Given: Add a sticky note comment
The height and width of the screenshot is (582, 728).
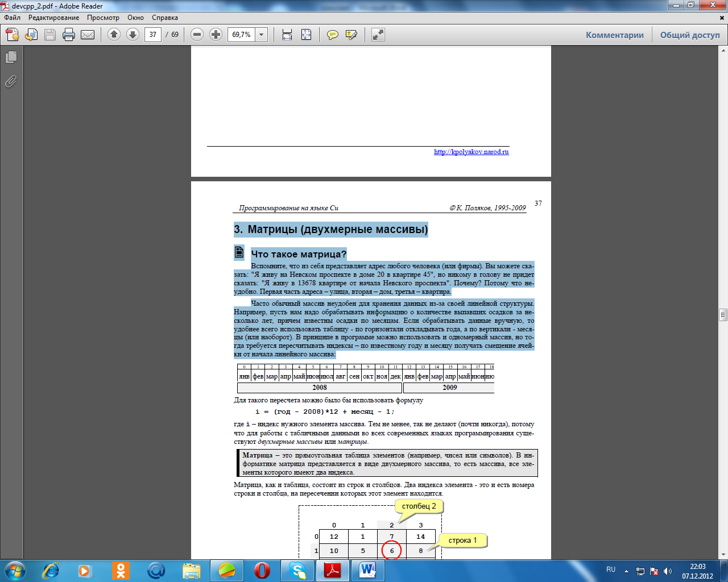Looking at the screenshot, I should (333, 35).
